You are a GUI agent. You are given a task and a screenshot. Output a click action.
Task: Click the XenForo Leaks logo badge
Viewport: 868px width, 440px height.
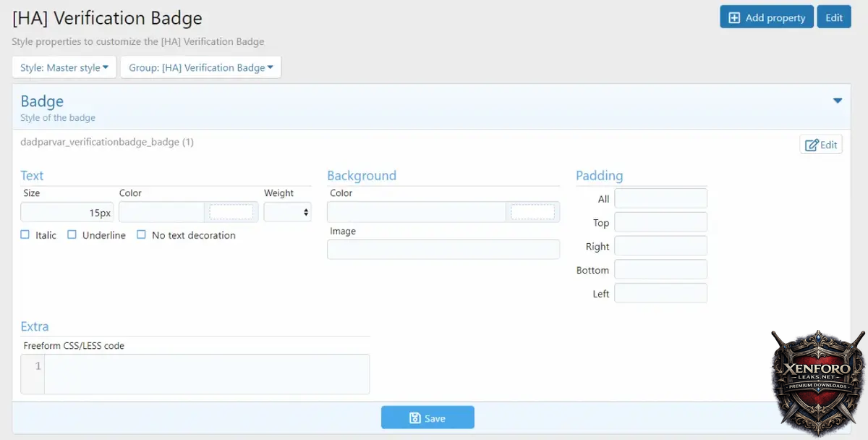tap(817, 380)
